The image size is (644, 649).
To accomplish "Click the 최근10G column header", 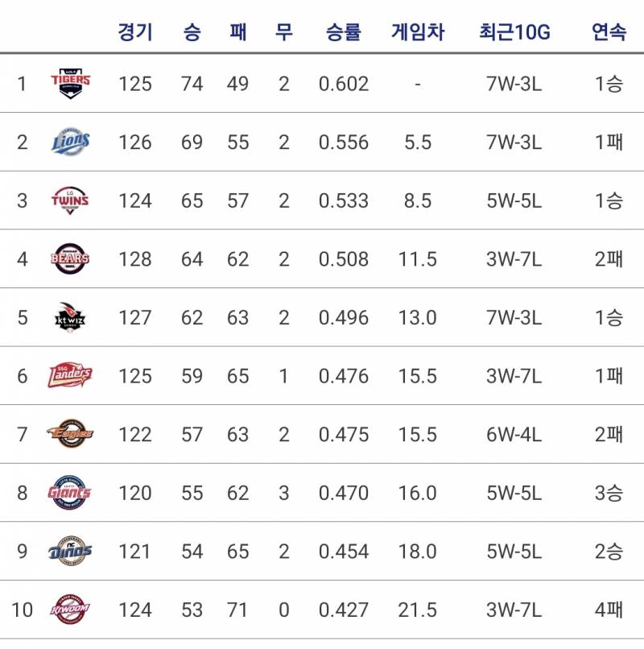I will [x=514, y=32].
